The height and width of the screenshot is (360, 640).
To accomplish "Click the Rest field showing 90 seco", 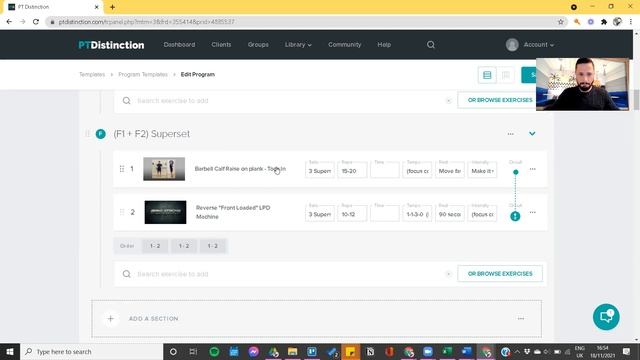I will [450, 213].
